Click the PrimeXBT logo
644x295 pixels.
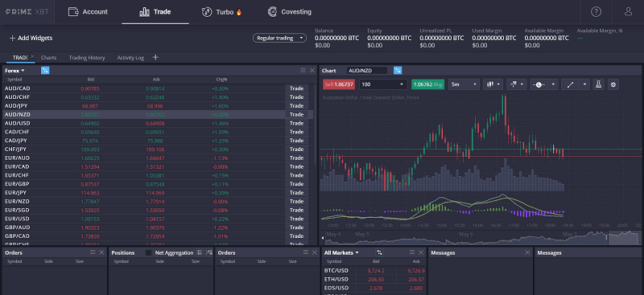pos(27,12)
